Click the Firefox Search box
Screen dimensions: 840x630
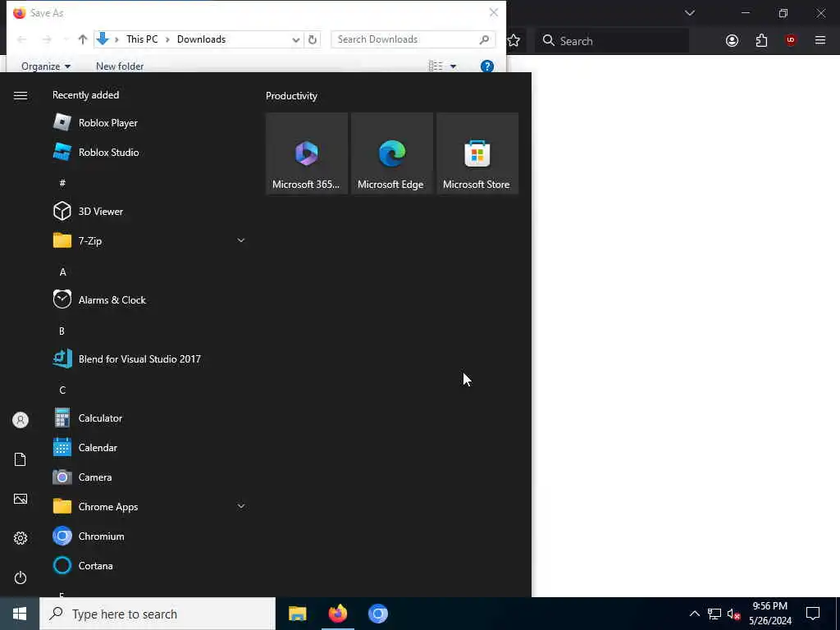click(x=612, y=41)
